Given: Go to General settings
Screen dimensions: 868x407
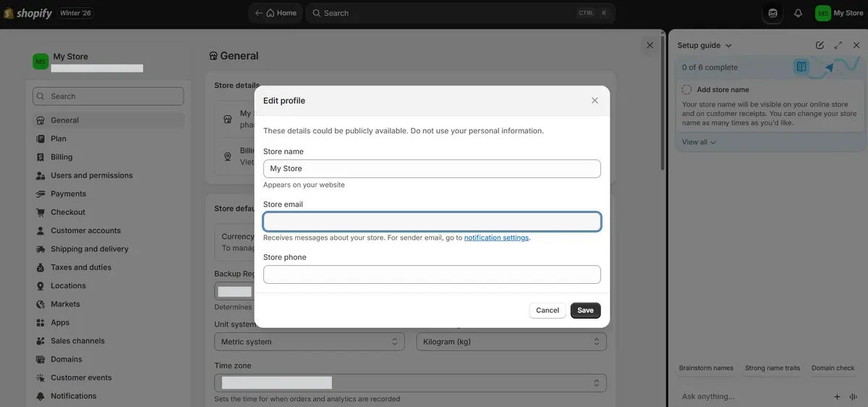Looking at the screenshot, I should click(x=109, y=120).
